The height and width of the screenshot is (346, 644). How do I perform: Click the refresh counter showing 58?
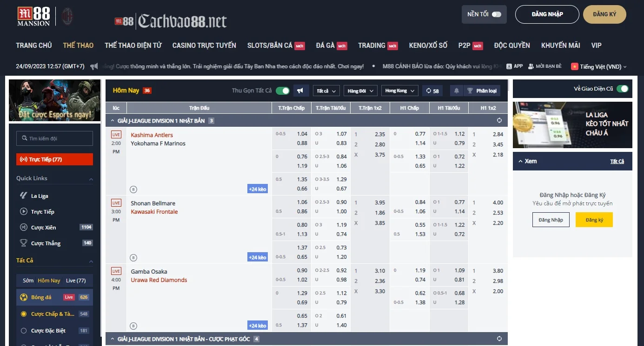[432, 91]
